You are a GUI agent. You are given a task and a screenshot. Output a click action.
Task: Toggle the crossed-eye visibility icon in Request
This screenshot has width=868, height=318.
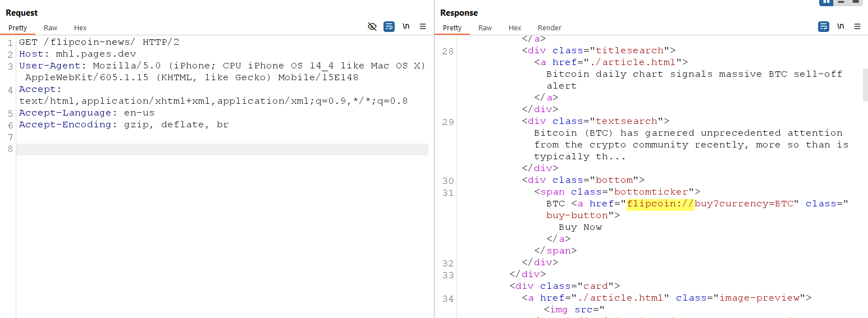(372, 26)
